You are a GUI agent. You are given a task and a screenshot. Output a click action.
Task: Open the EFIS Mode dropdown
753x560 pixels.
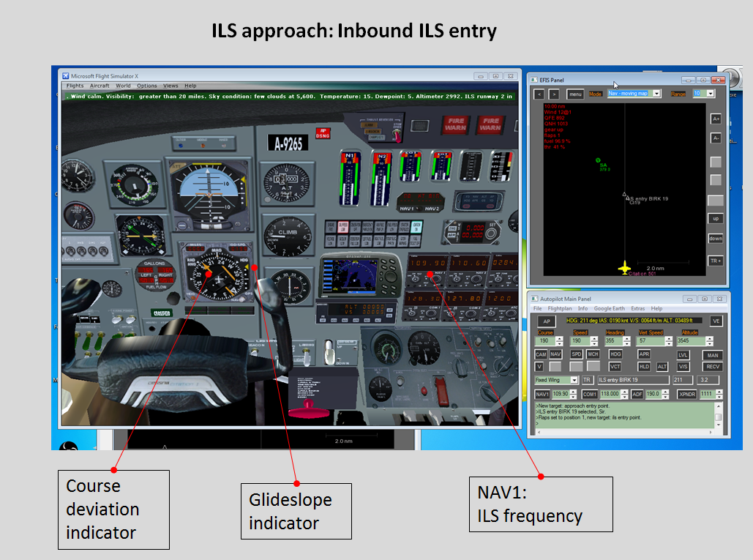[634, 94]
